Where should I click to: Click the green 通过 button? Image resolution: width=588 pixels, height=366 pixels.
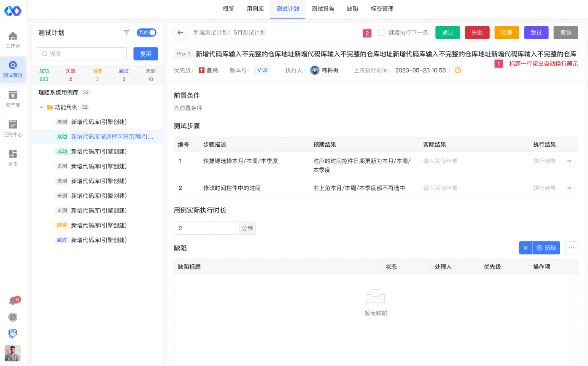(x=448, y=32)
